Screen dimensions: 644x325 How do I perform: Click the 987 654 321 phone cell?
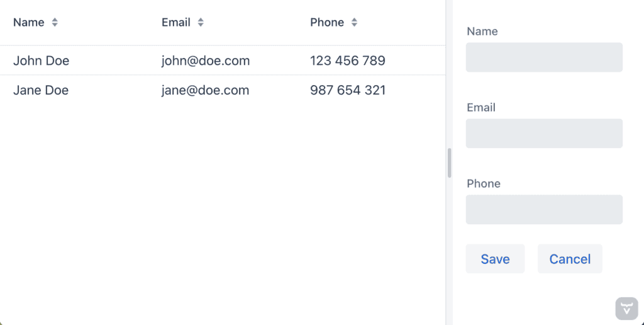coord(348,91)
